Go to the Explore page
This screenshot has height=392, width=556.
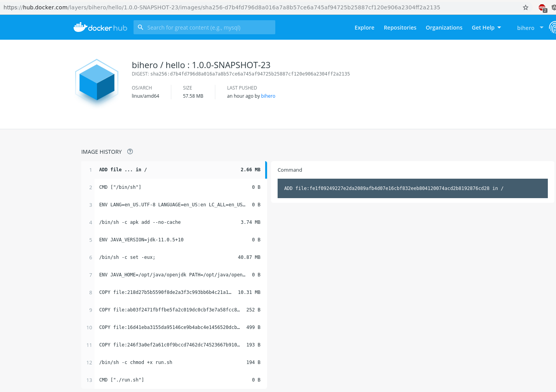(x=364, y=28)
